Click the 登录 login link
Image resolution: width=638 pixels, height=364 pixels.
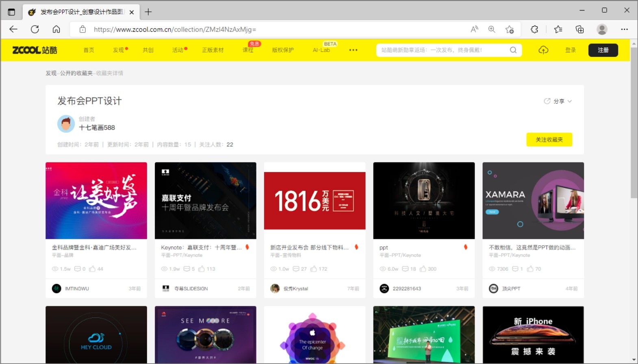(x=571, y=50)
